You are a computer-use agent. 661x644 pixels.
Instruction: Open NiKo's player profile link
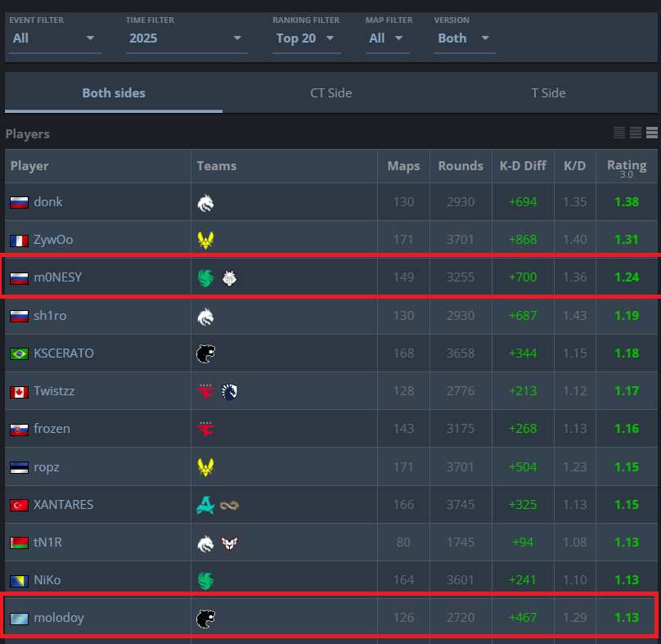coord(47,580)
